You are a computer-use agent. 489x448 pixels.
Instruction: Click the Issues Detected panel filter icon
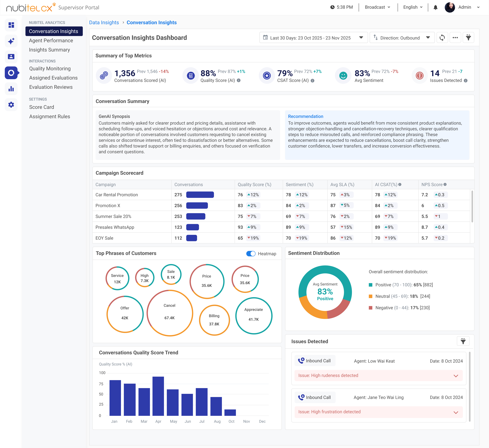click(463, 341)
